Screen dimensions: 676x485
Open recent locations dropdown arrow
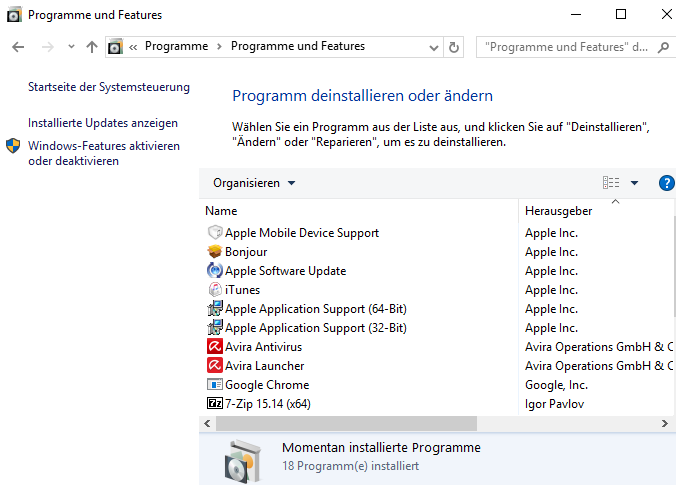tap(71, 47)
